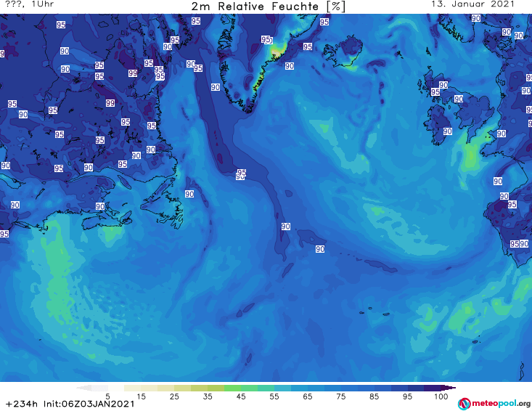Click the legend tick label '55'
Screen dimensions: 532x411
(274, 396)
